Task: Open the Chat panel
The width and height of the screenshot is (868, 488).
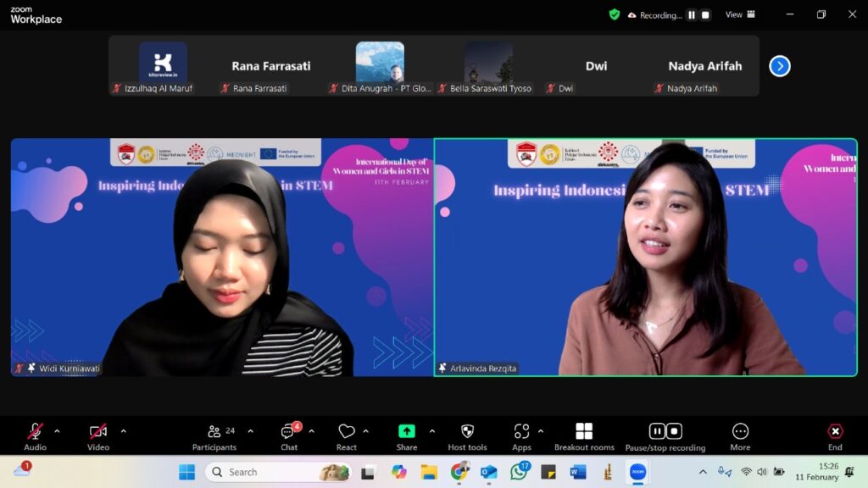Action: click(289, 436)
